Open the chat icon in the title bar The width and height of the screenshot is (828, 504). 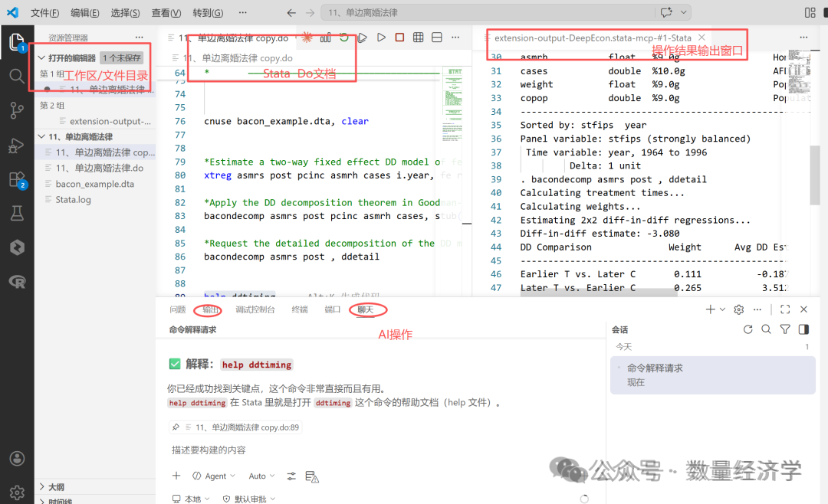click(666, 12)
